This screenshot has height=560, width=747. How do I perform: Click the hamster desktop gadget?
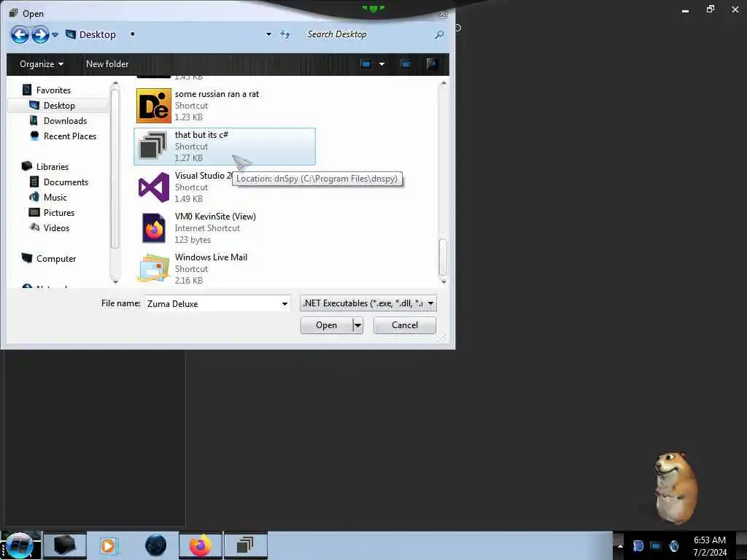pos(675,488)
